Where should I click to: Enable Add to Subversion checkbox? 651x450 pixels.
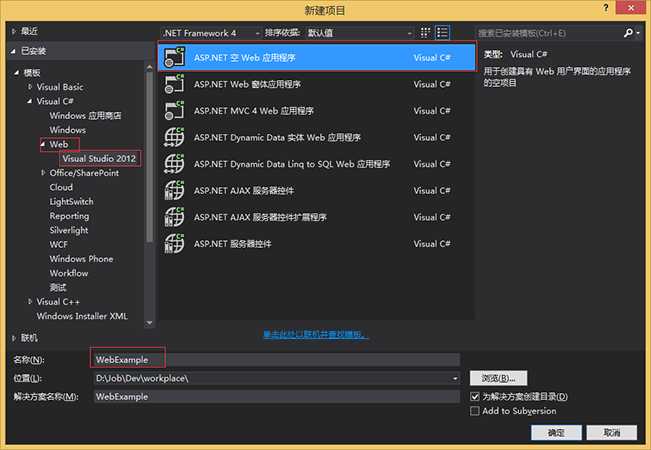coord(475,411)
